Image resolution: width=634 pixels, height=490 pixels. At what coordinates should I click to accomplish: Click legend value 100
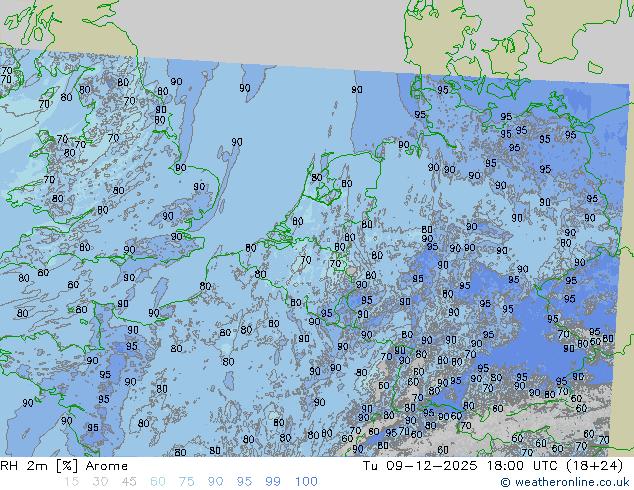pyautogui.click(x=306, y=482)
